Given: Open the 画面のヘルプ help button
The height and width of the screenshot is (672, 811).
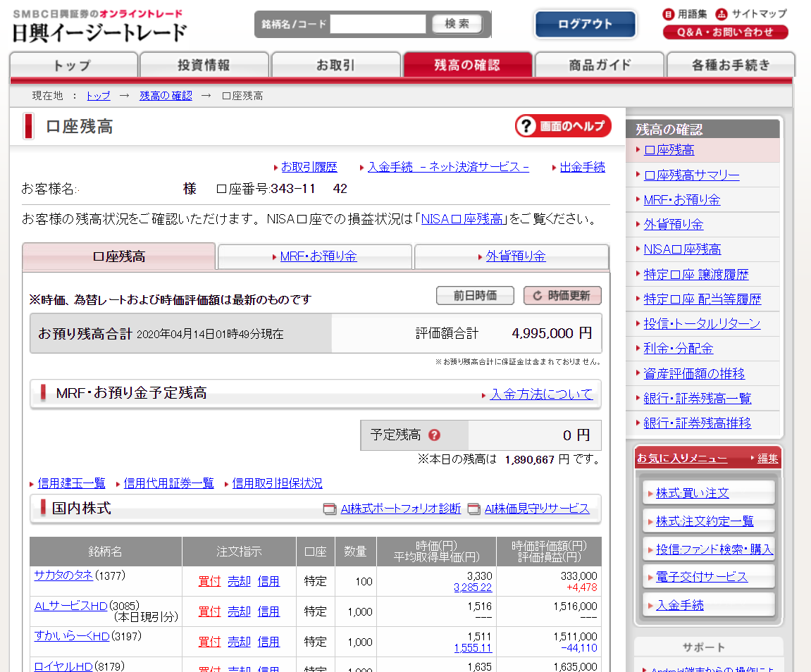Looking at the screenshot, I should (x=562, y=126).
